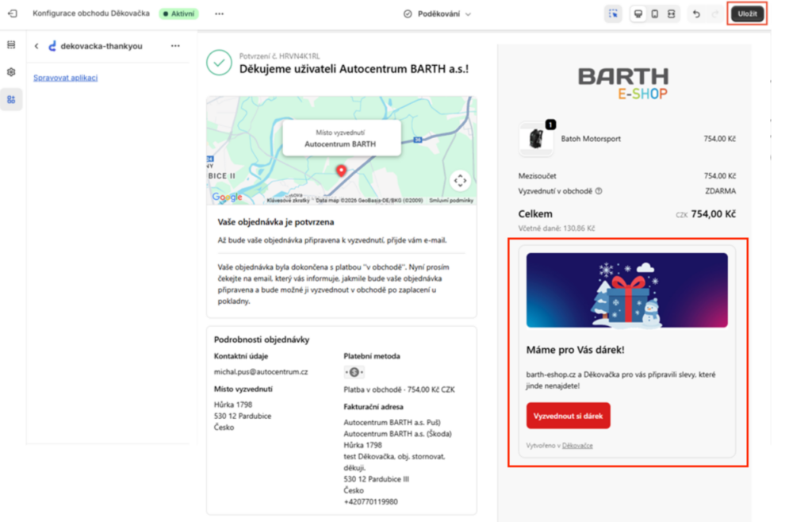The image size is (812, 522).
Task: Open the Apps panel in sidebar
Action: point(11,99)
